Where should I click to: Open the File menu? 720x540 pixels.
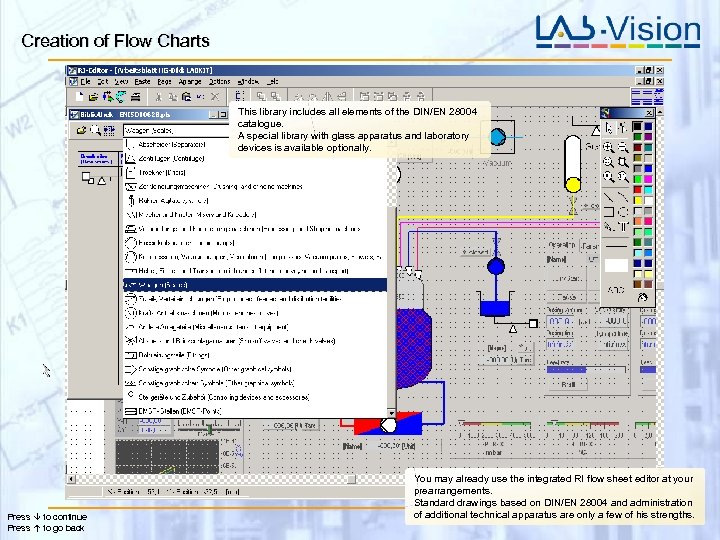click(85, 81)
